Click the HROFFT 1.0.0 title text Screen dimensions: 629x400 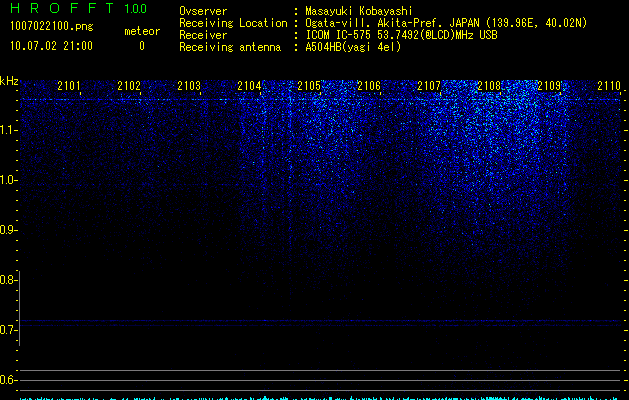coord(78,8)
